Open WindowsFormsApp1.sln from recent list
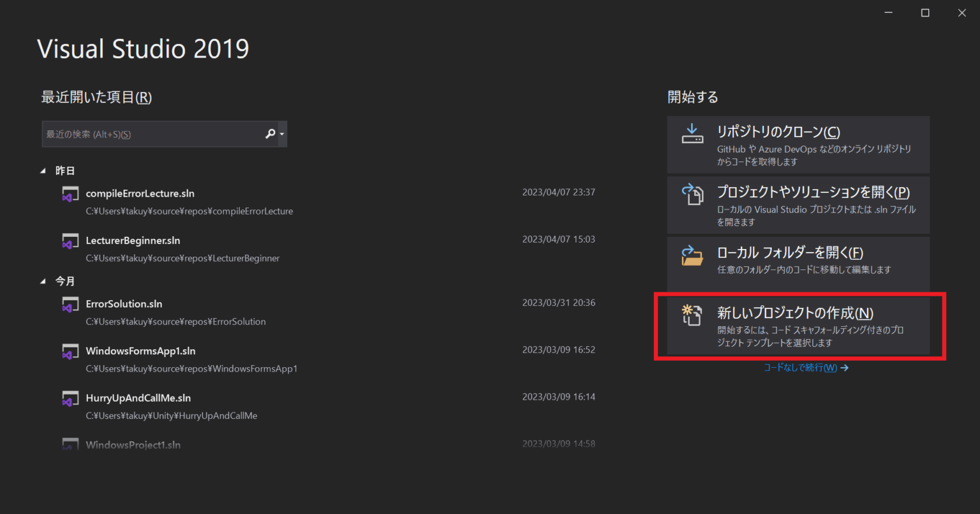 click(140, 351)
